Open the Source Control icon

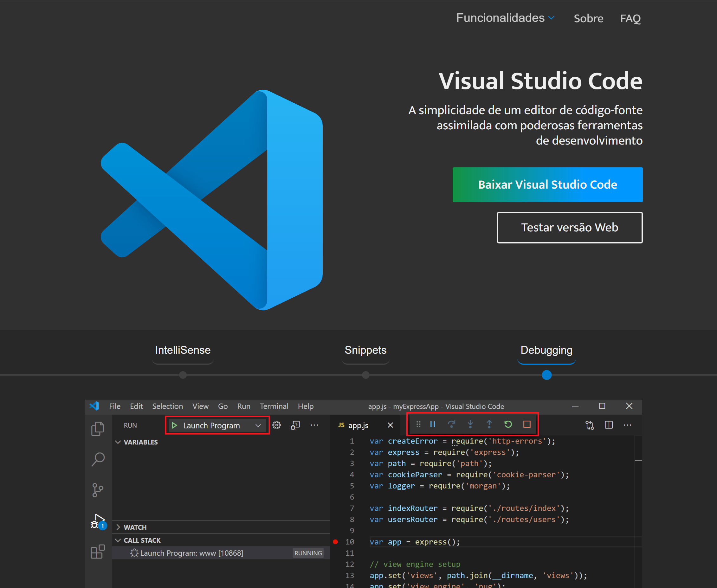(98, 489)
